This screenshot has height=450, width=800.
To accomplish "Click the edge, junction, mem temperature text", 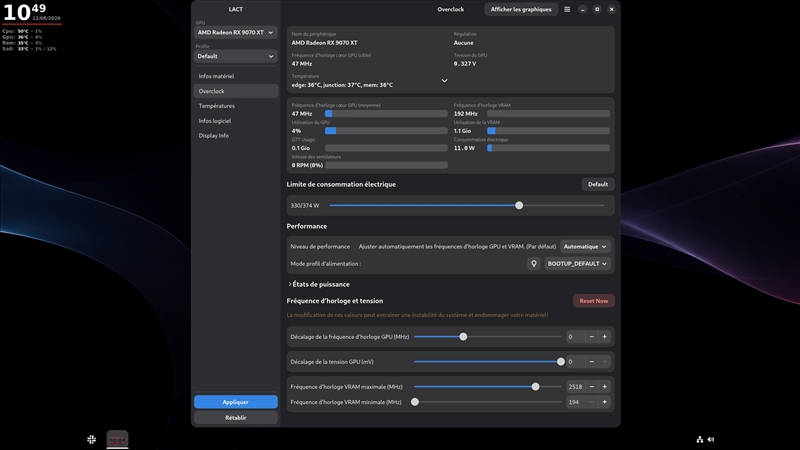I will [x=342, y=85].
